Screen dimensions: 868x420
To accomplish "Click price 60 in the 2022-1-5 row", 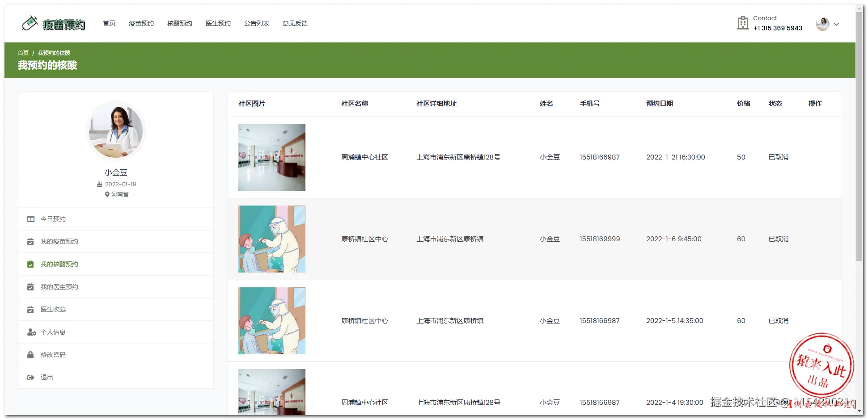I will coord(741,321).
